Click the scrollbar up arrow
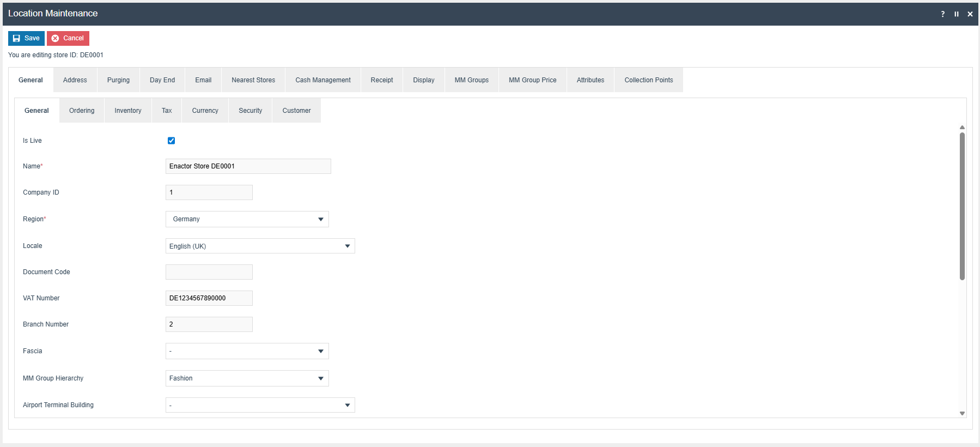The width and height of the screenshot is (980, 447). pyautogui.click(x=962, y=127)
